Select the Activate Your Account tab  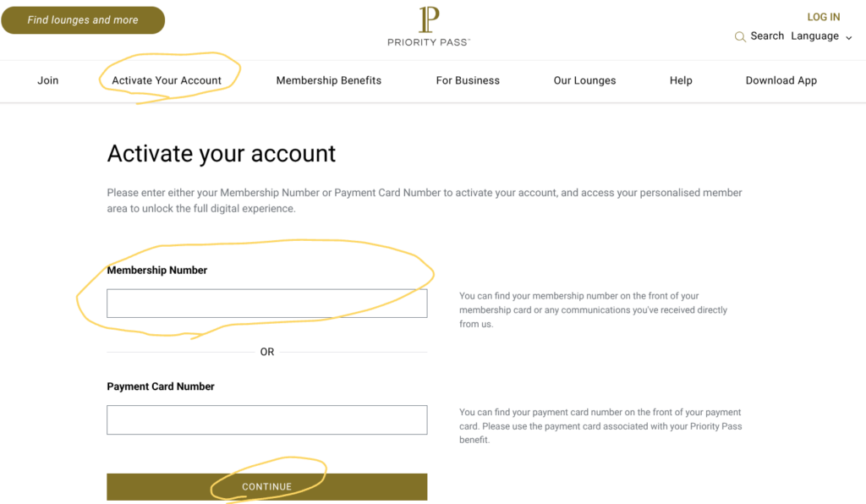click(167, 80)
